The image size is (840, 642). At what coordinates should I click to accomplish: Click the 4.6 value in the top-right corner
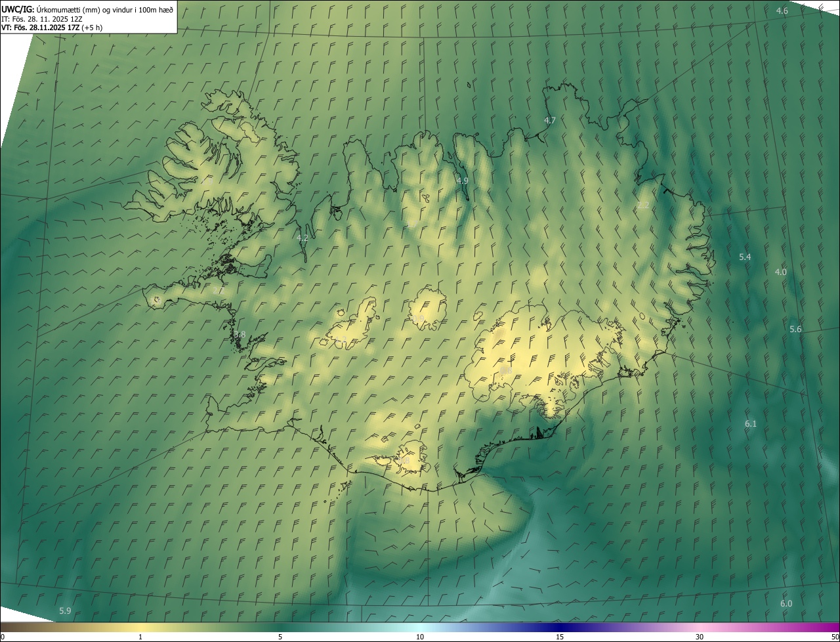coord(782,11)
